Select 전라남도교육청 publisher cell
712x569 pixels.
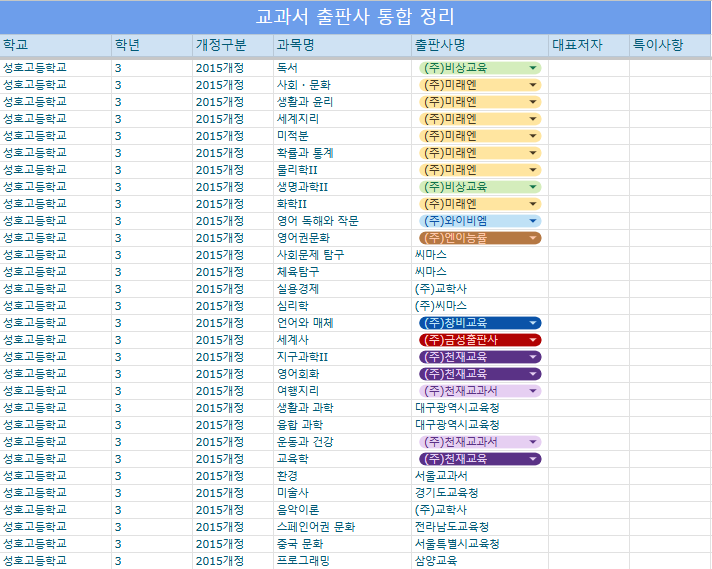480,527
